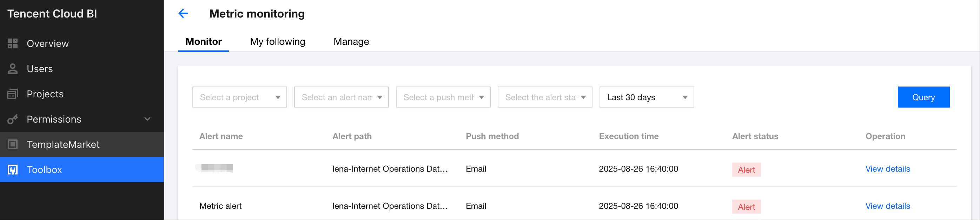Screen dimensions: 980x220
Task: Click the Overview grid icon
Action: point(13,44)
